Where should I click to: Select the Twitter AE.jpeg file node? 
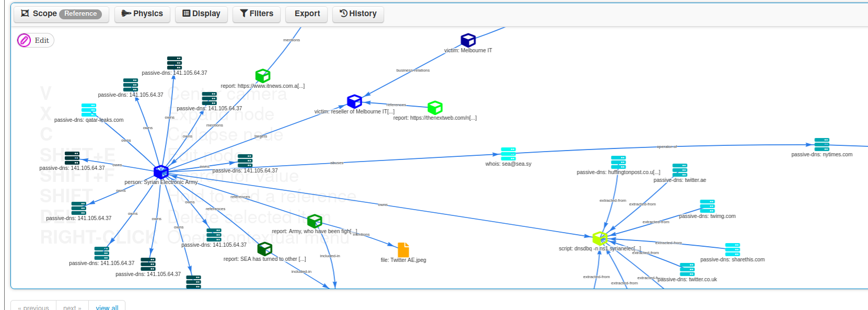pyautogui.click(x=403, y=250)
